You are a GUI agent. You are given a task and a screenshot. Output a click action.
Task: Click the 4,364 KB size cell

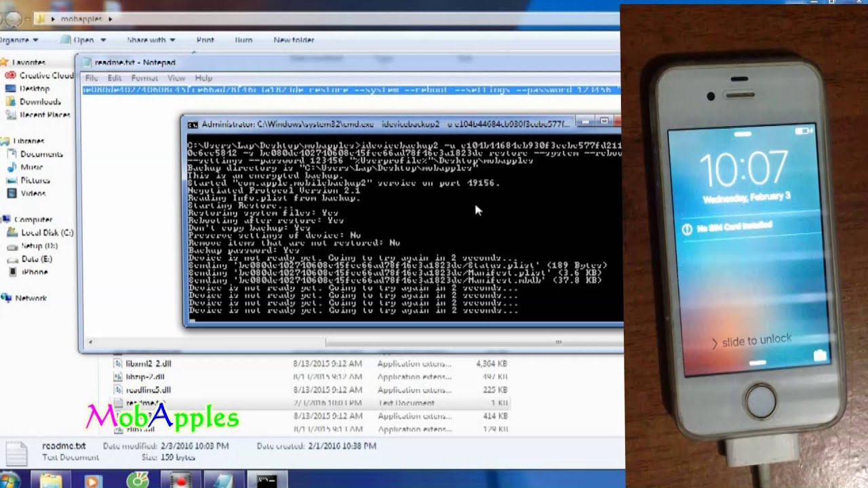pos(492,364)
